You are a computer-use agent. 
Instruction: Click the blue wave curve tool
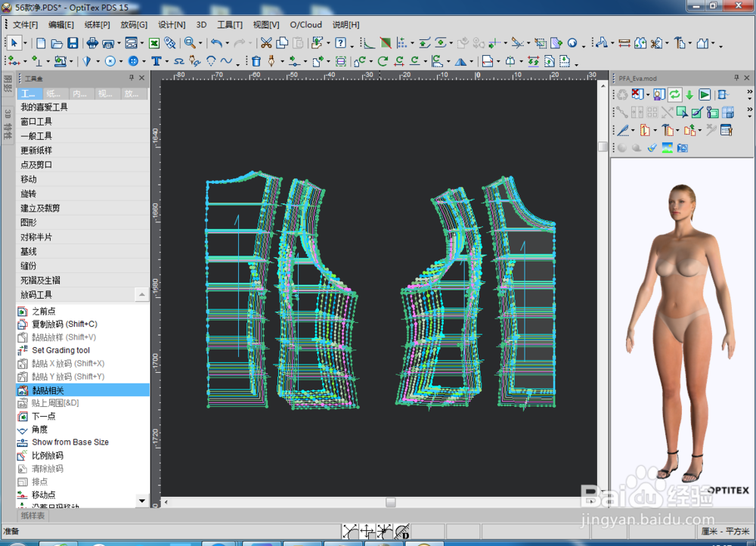[x=226, y=61]
